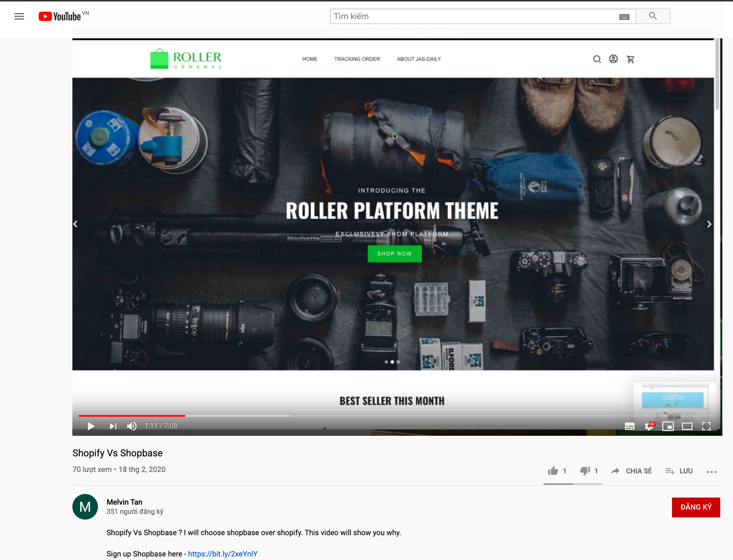Click the 351 người đăng ký subscriber count
733x560 pixels.
(x=135, y=511)
